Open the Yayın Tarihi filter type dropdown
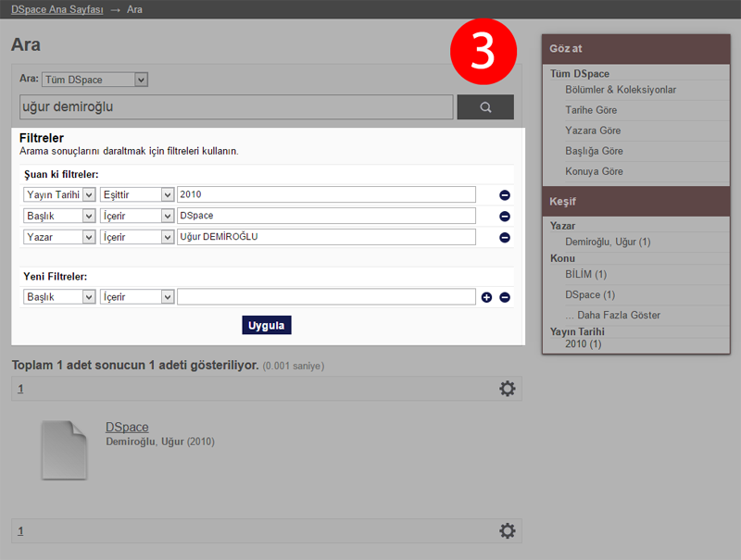This screenshot has width=741, height=560. [x=59, y=194]
